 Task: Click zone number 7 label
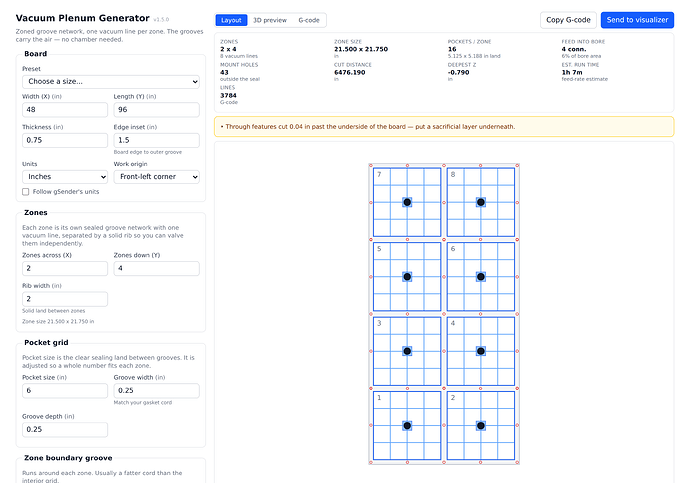click(x=379, y=175)
